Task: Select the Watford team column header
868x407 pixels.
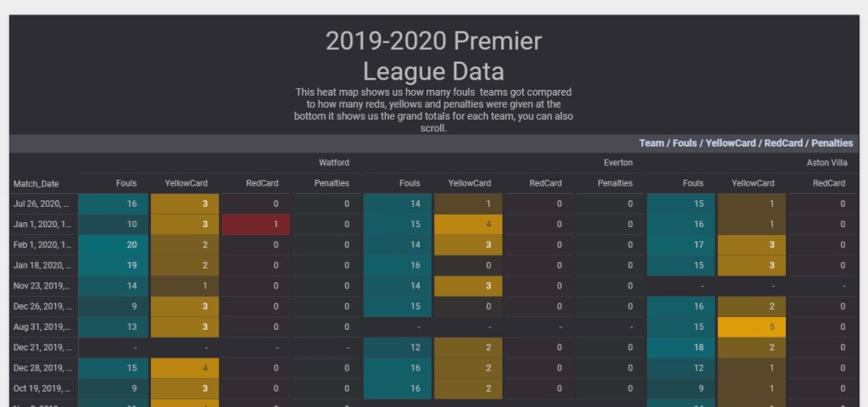Action: coord(333,162)
